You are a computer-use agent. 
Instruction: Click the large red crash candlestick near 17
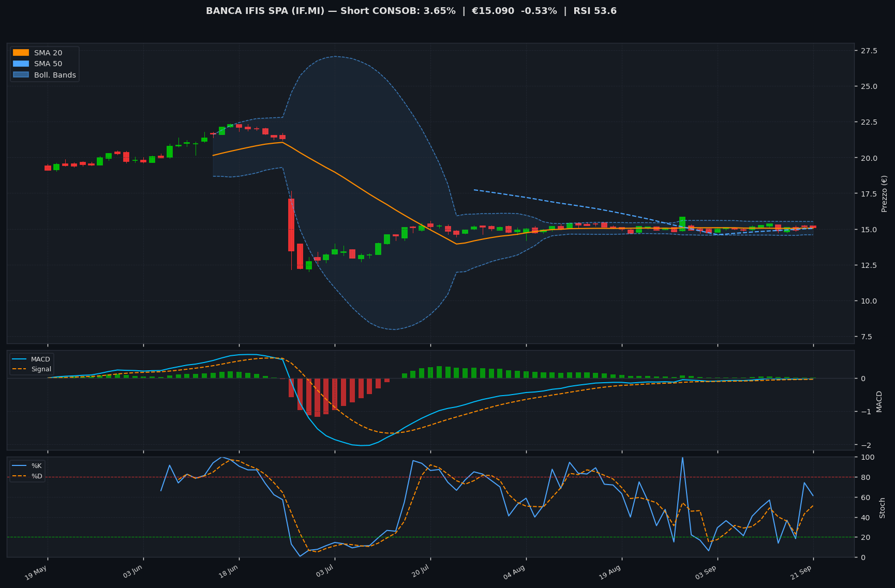tap(291, 225)
